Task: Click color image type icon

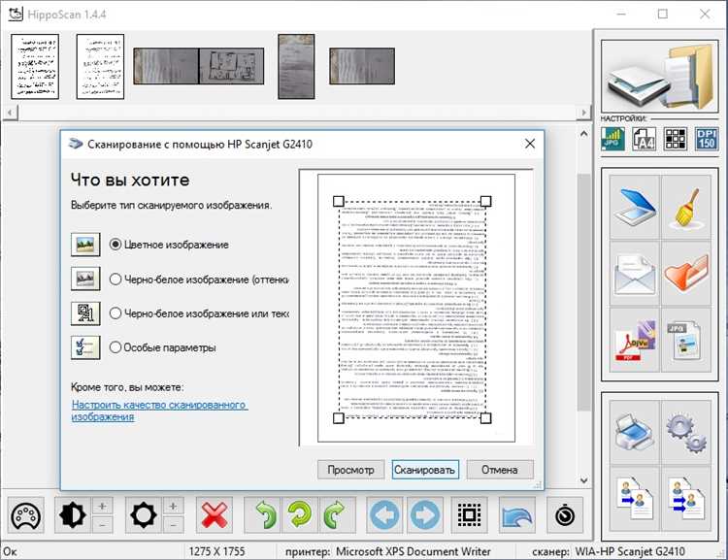Action: point(85,245)
